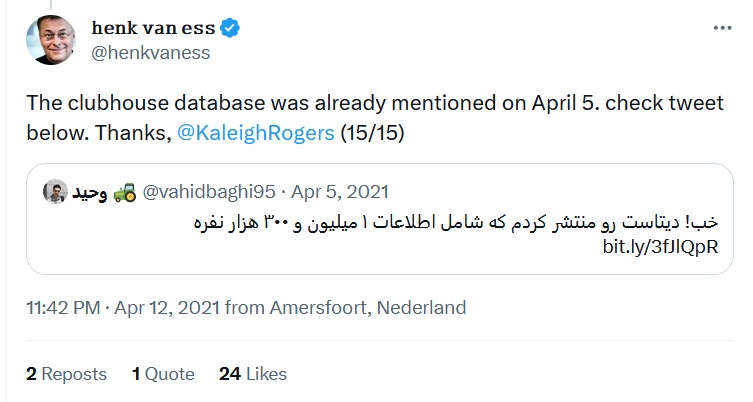The height and width of the screenshot is (402, 753).
Task: Click the tractor emoji in quoted tweet
Action: 124,191
